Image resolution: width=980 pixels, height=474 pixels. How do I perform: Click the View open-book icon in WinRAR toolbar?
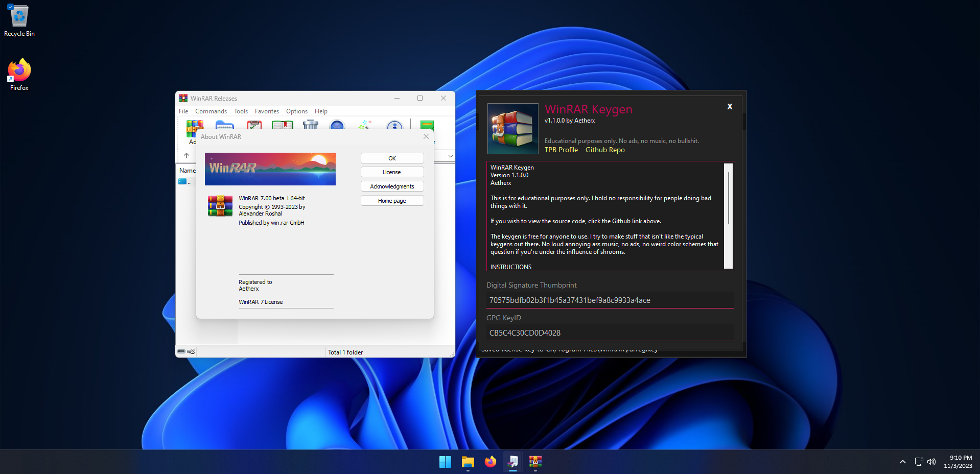pyautogui.click(x=283, y=125)
